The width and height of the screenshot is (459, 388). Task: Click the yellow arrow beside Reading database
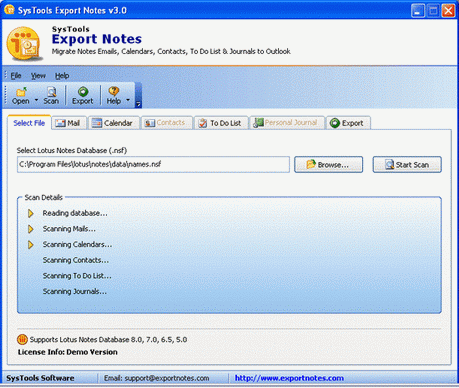coord(31,213)
